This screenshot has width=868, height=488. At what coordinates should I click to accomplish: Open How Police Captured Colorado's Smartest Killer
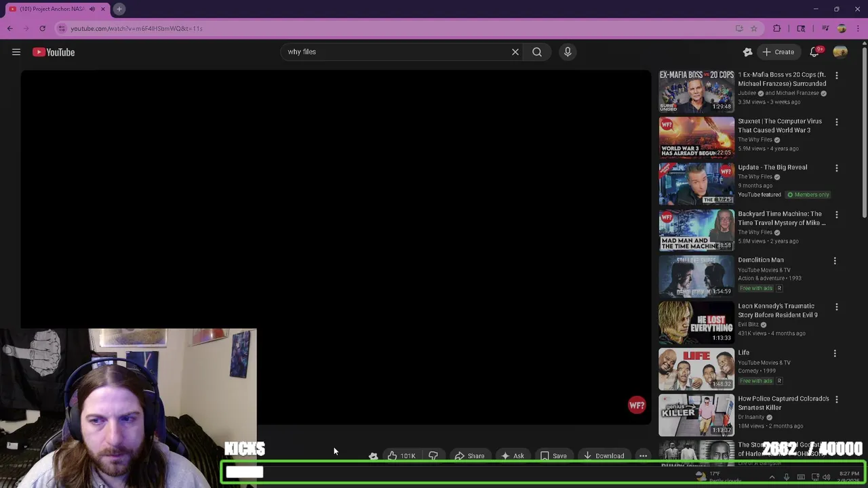pos(783,403)
